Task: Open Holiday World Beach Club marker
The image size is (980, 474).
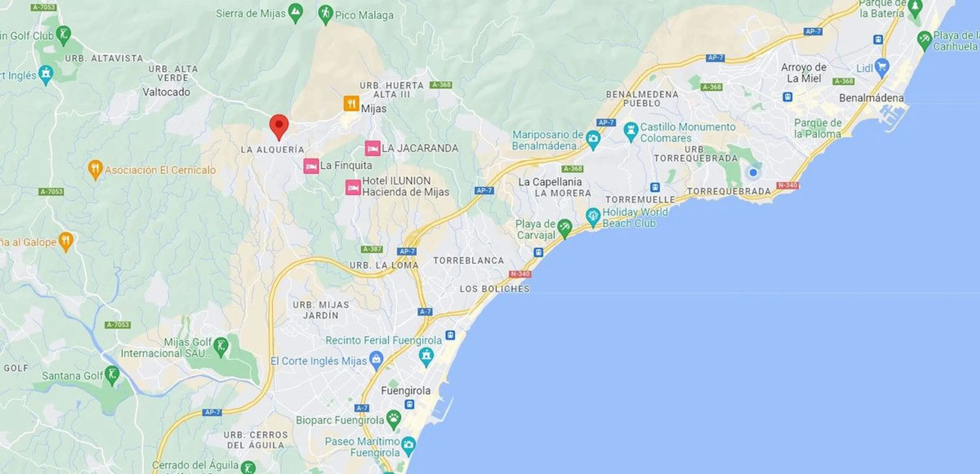Action: 593,217
